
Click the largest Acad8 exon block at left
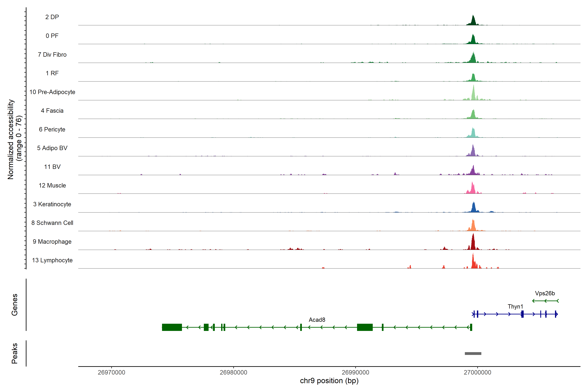pyautogui.click(x=172, y=327)
